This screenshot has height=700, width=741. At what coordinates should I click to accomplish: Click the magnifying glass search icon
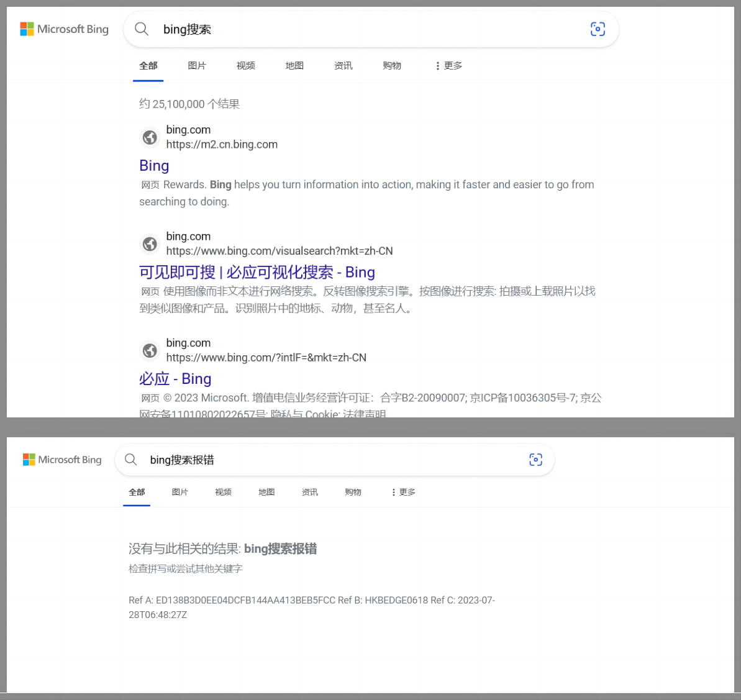[142, 29]
